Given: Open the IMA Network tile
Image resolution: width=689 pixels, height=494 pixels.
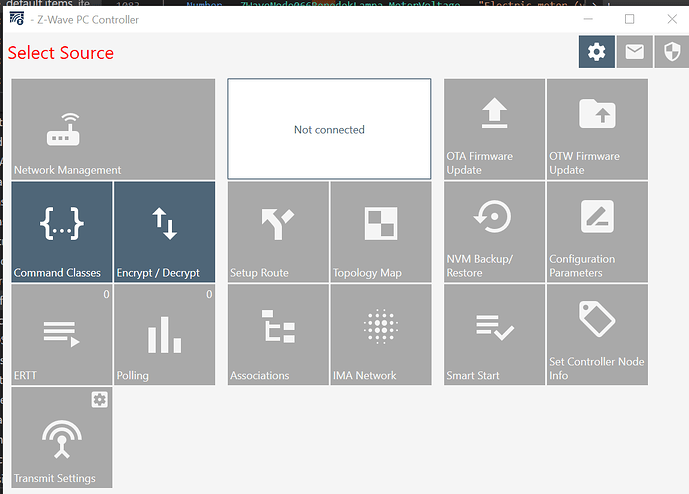Looking at the screenshot, I should [x=380, y=335].
